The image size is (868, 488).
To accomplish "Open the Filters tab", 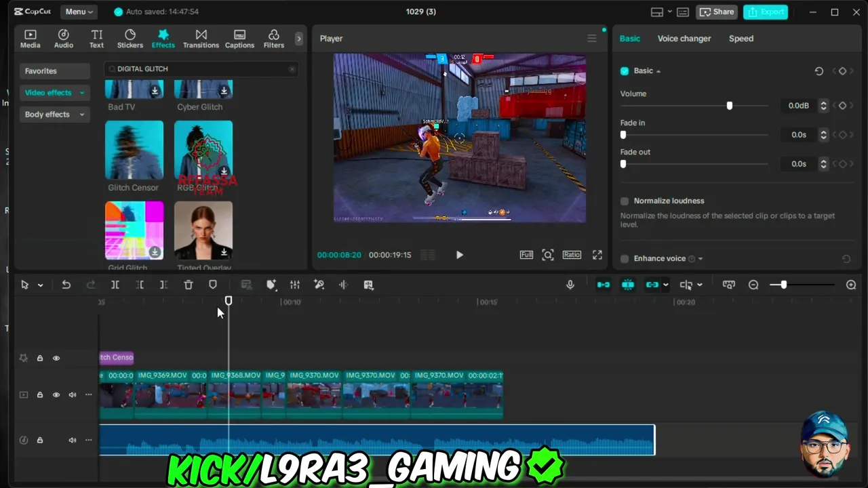I will 274,39.
